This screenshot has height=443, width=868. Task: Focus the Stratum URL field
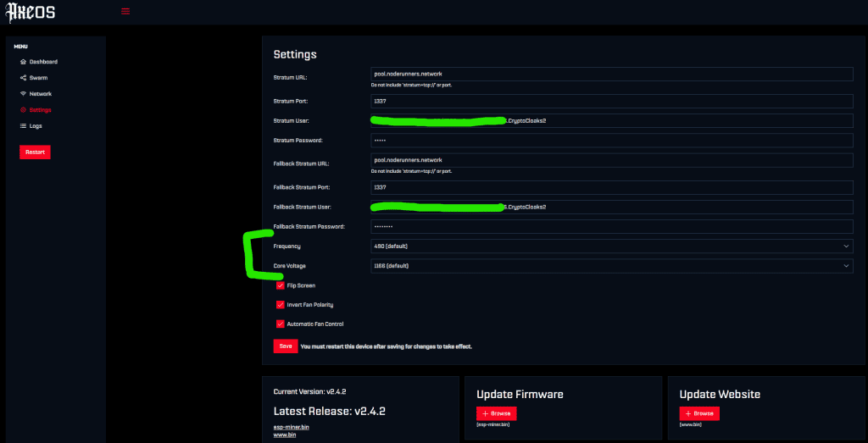[x=612, y=74]
